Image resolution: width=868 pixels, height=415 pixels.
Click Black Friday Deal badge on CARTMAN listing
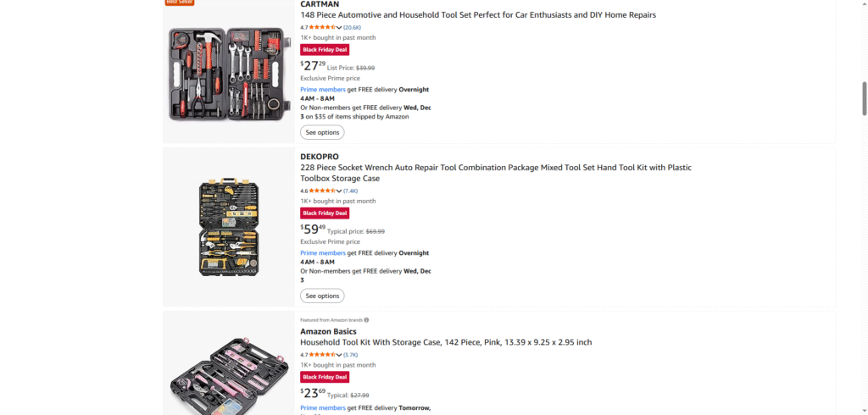click(325, 50)
